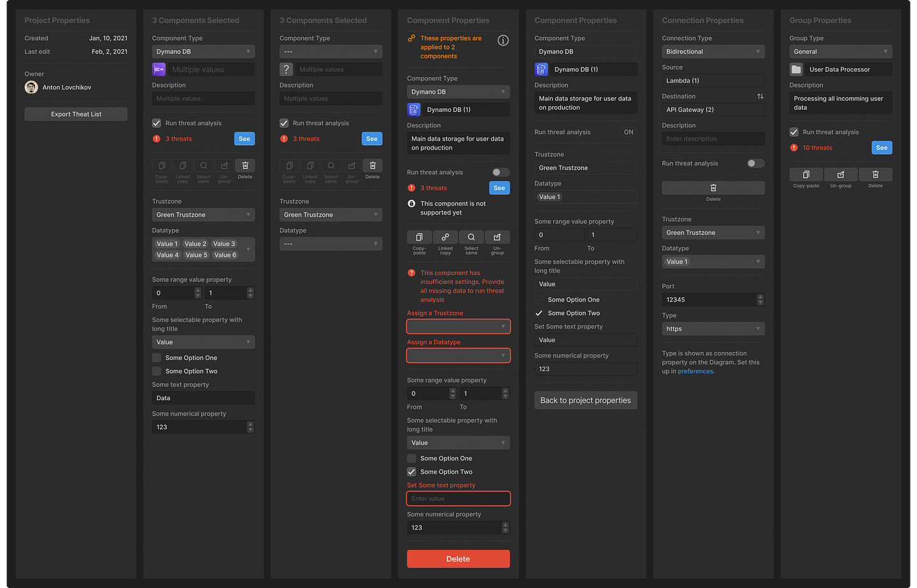
Task: Open the Connection Type Bidirectional dropdown
Action: [x=713, y=52]
